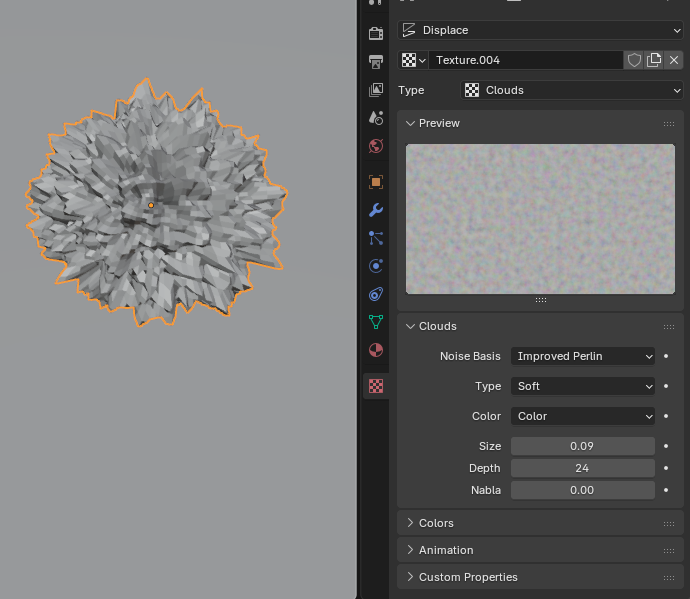
Task: Toggle fake user shield for Texture.004
Action: click(634, 60)
